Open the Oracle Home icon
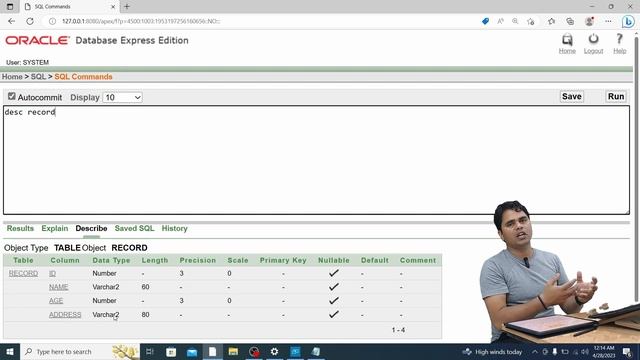The width and height of the screenshot is (640, 360). (x=567, y=40)
